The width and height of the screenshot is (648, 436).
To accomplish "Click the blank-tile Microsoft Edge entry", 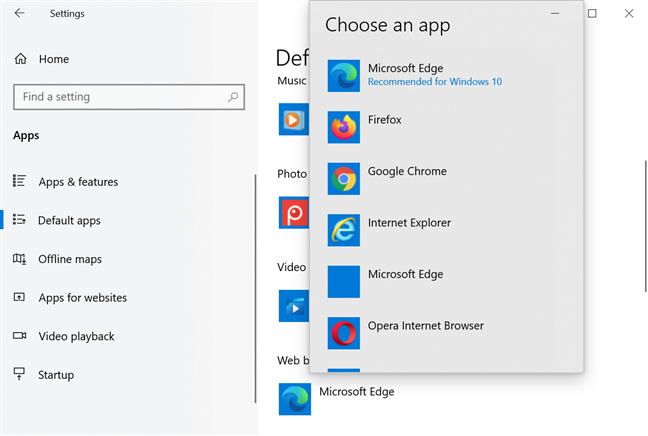I will click(344, 281).
